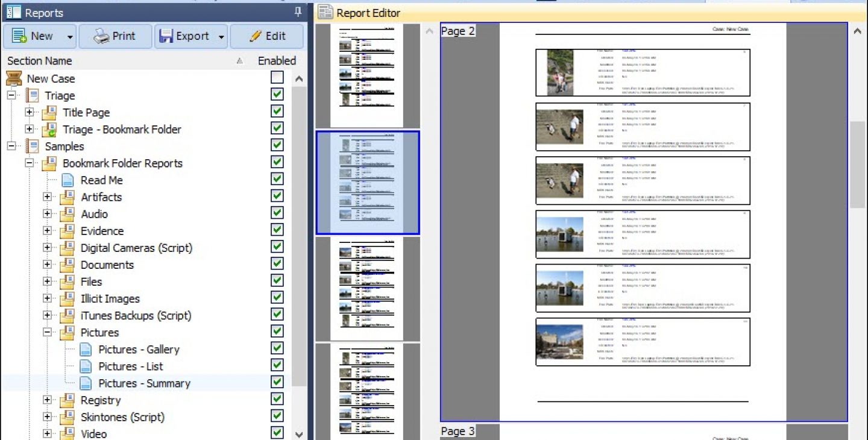Print the current report

click(115, 36)
